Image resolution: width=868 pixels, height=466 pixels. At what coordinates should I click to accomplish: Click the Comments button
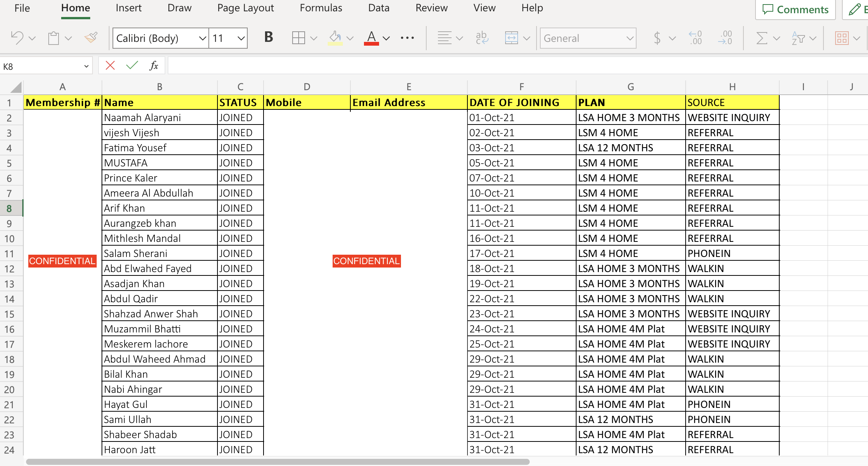click(x=795, y=9)
